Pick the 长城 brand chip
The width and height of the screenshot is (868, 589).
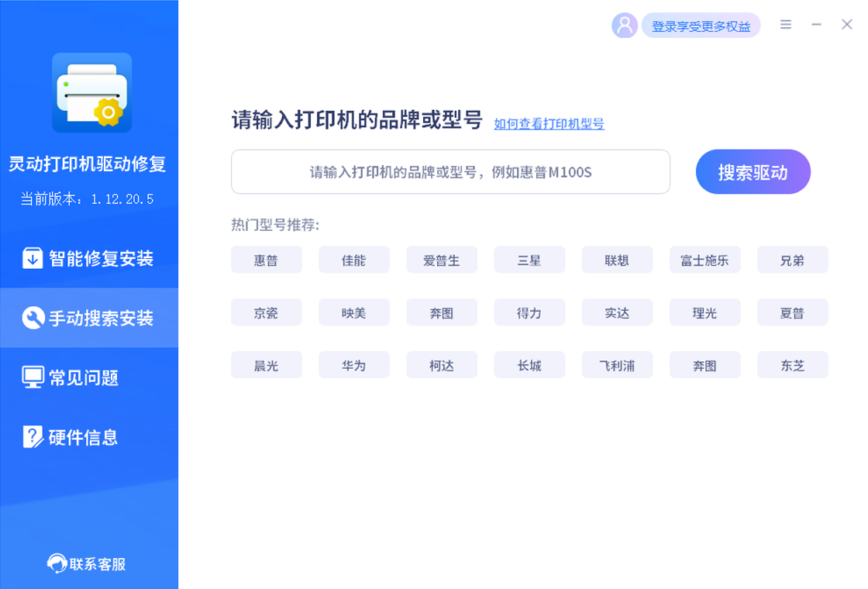point(529,365)
